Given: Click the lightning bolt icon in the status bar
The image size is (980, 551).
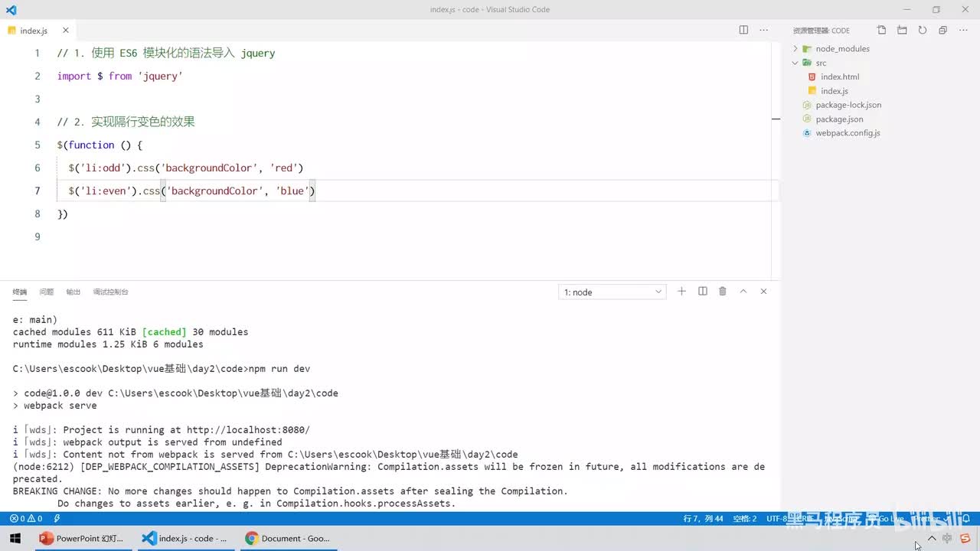Looking at the screenshot, I should point(57,518).
